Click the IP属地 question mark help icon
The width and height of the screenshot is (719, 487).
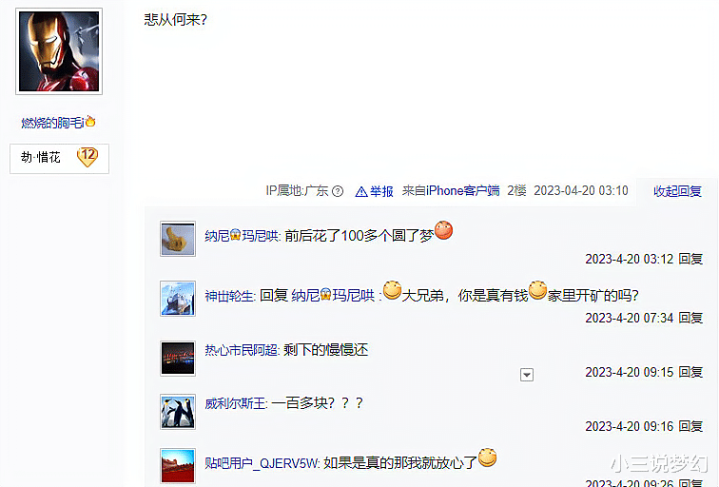tap(337, 191)
